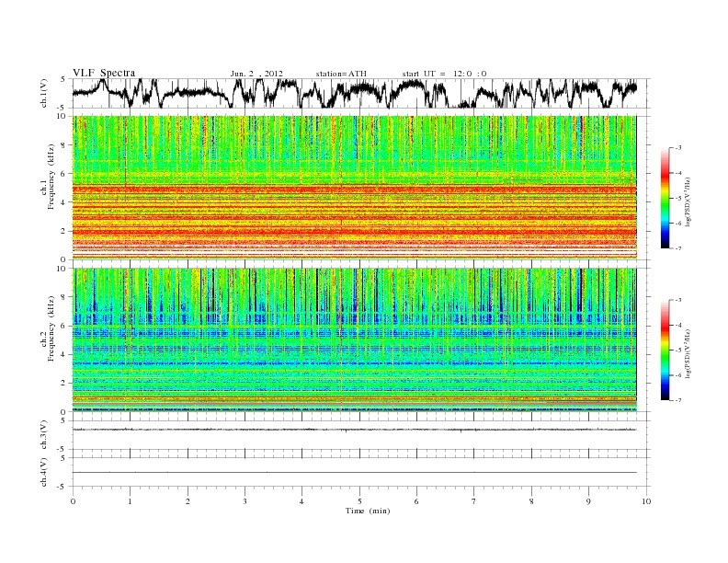This screenshot has width=728, height=563.
Task: Click the ch.2 spectrogram color scale bar
Action: 665,350
